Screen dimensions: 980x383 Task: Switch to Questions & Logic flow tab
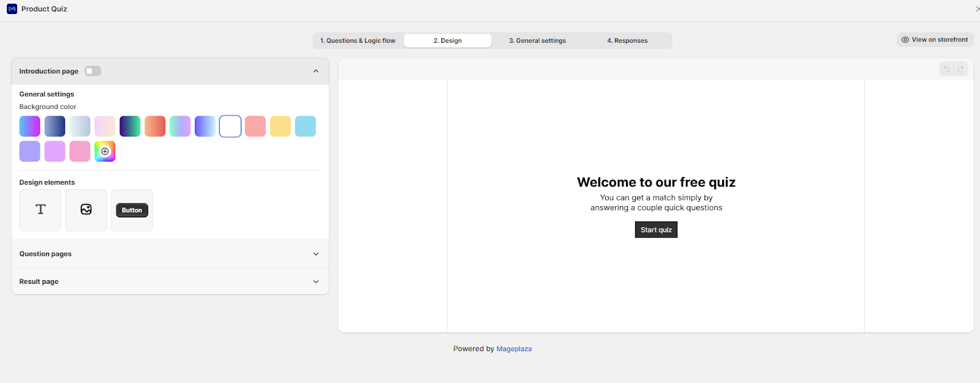[358, 41]
